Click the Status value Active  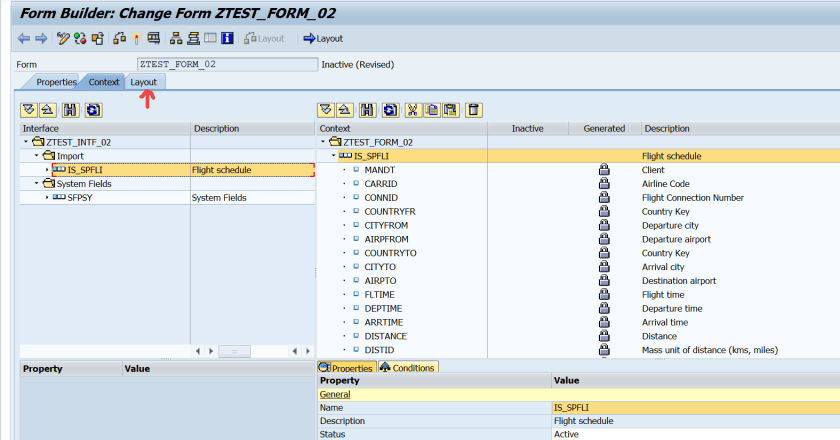point(566,434)
